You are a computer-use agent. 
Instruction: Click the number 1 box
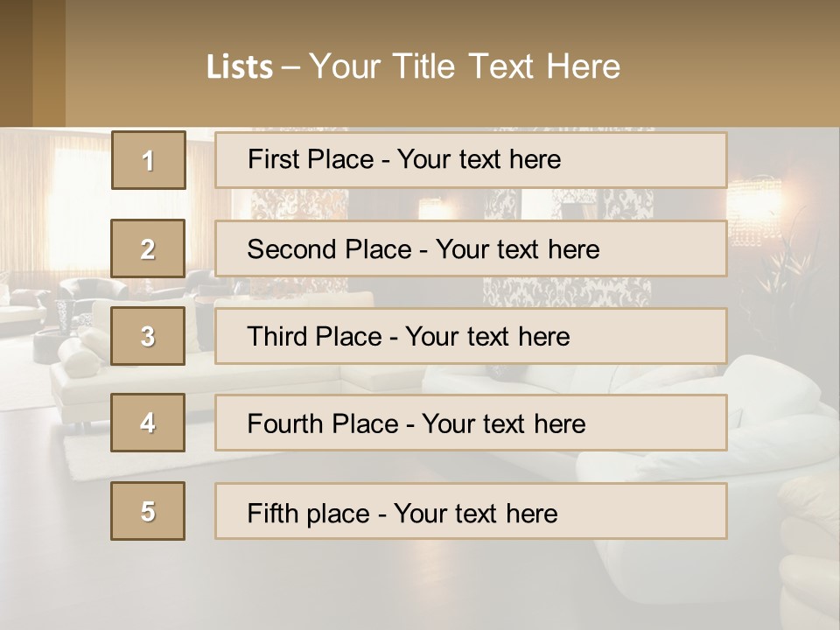point(149,160)
